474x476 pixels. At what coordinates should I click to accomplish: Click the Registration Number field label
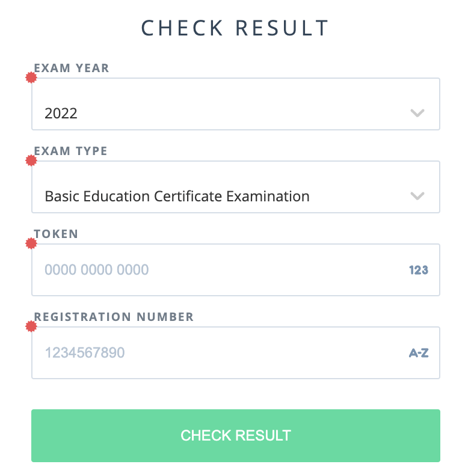[x=114, y=317]
